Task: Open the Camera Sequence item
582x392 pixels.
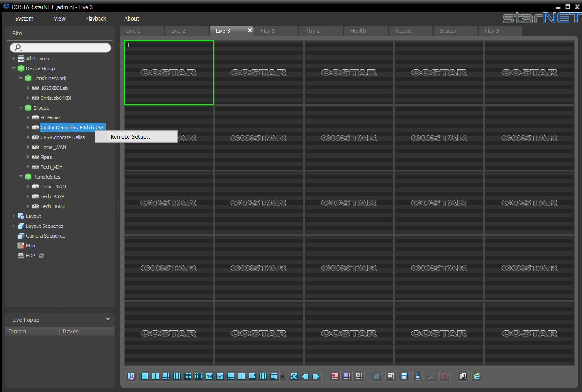Action: coord(45,236)
